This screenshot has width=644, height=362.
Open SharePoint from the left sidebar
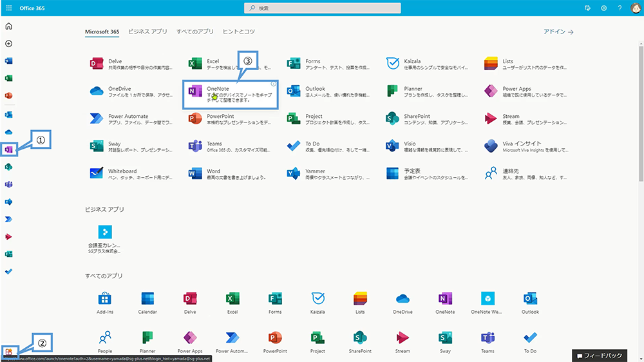[x=8, y=167]
